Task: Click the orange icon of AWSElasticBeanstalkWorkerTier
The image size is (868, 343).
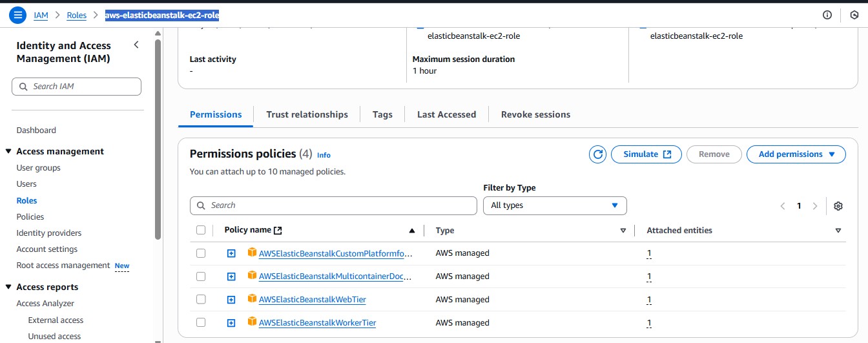Action: click(x=252, y=322)
